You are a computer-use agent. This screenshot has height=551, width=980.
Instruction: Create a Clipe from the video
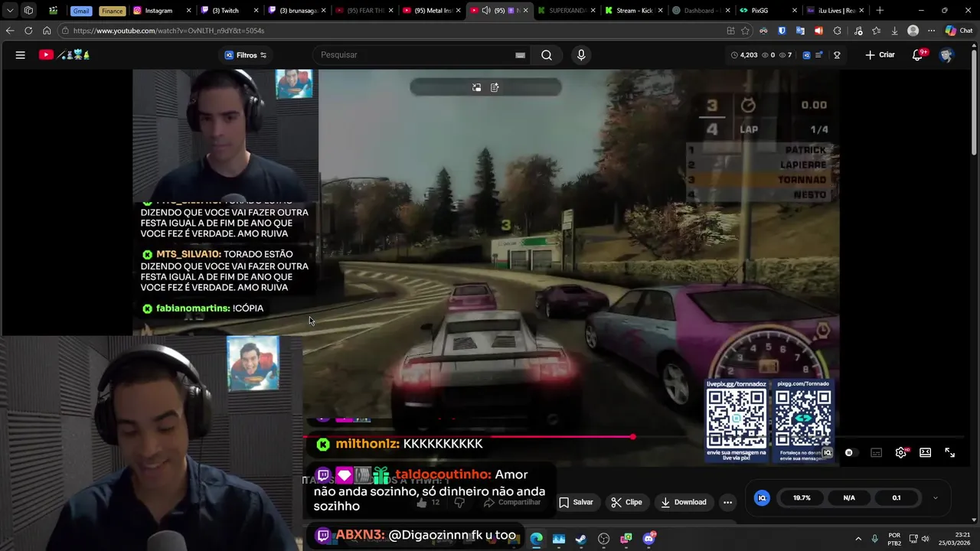point(626,502)
